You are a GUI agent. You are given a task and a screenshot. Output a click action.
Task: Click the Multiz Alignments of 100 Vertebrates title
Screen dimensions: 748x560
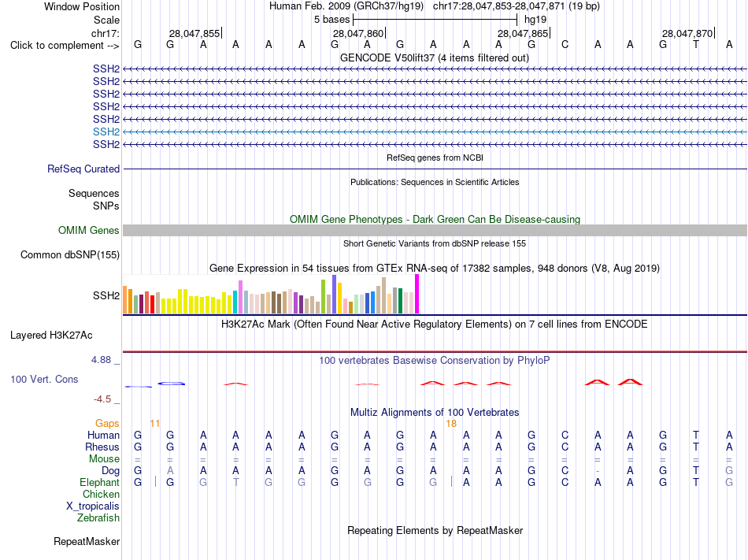pos(435,412)
